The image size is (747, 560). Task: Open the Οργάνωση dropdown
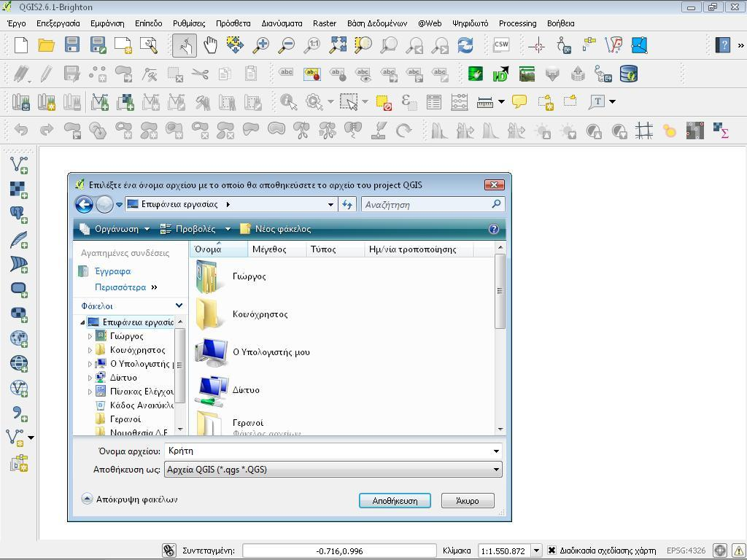[115, 229]
